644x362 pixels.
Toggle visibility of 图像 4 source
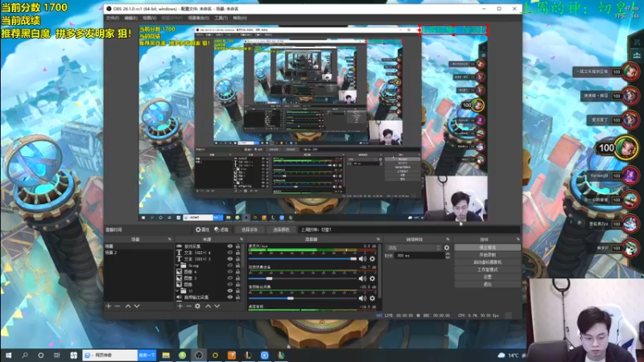coord(230,272)
